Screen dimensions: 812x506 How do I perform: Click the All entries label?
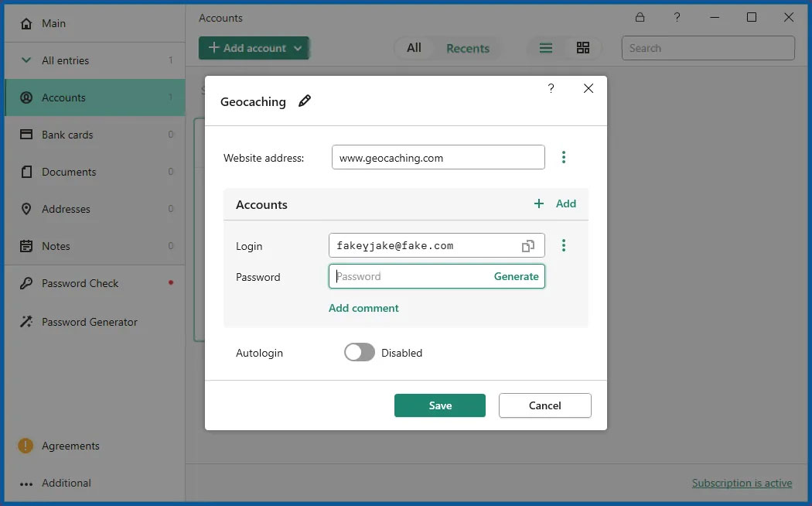click(65, 60)
